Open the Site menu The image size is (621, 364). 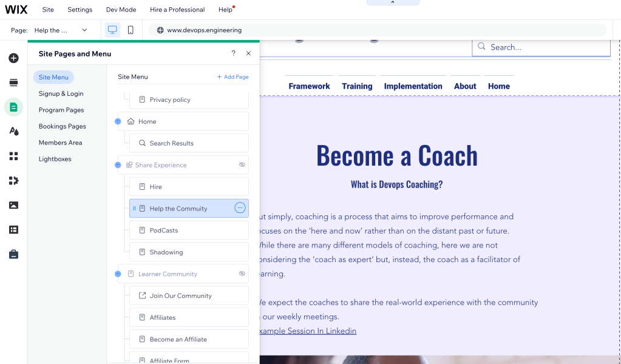coord(48,10)
